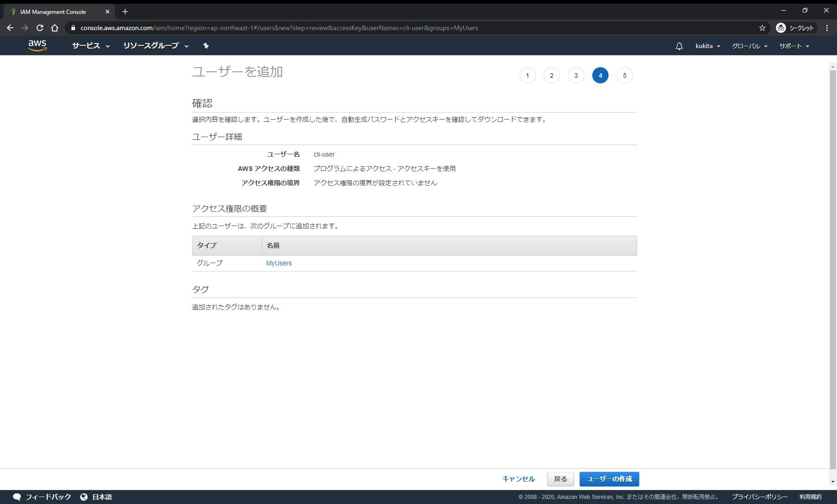Minimize the browser window
Screen dimensions: 837x504
[x=784, y=10]
